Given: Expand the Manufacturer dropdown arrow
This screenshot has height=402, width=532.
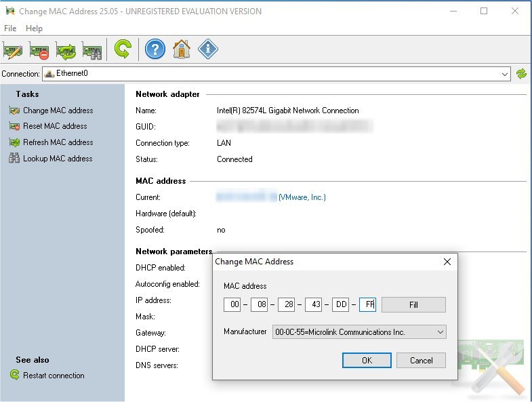Looking at the screenshot, I should click(x=441, y=332).
